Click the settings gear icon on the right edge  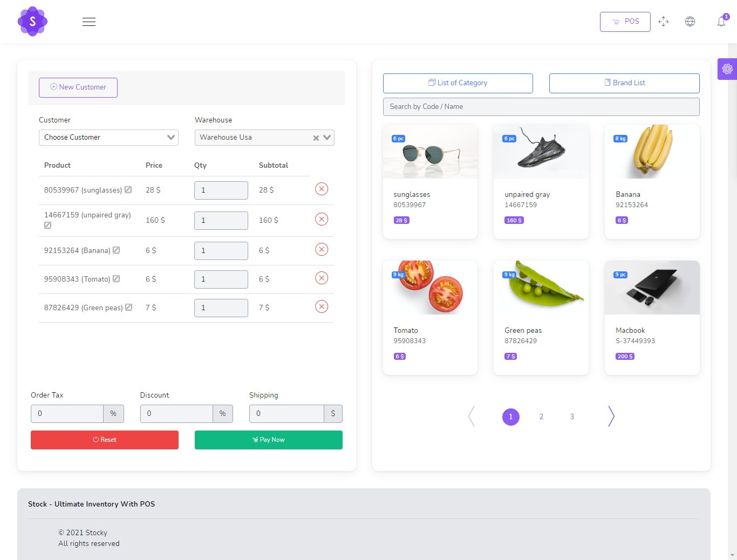[727, 69]
